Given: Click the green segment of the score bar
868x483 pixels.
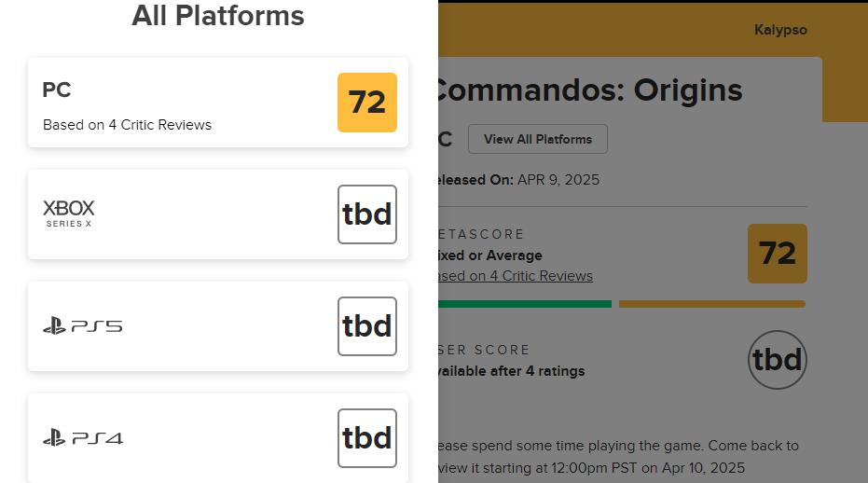Looking at the screenshot, I should tap(525, 304).
